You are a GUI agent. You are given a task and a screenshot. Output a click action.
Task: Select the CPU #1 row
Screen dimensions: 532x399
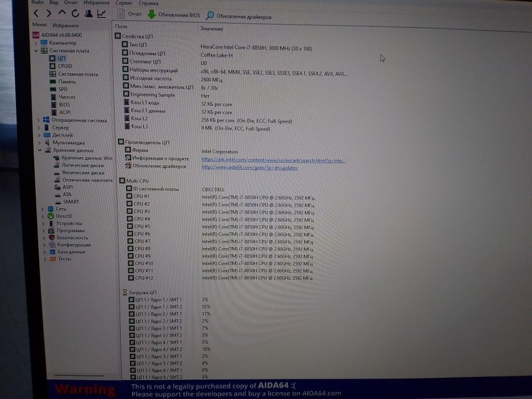coord(221,197)
